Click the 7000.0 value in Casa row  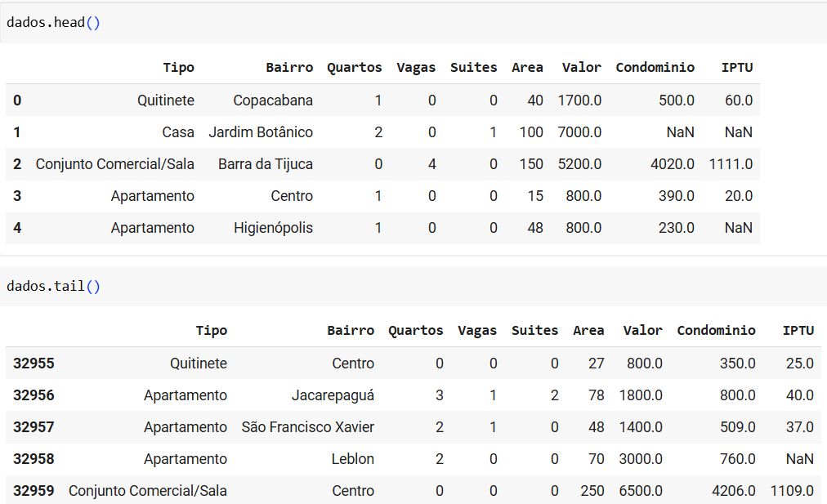[x=579, y=132]
